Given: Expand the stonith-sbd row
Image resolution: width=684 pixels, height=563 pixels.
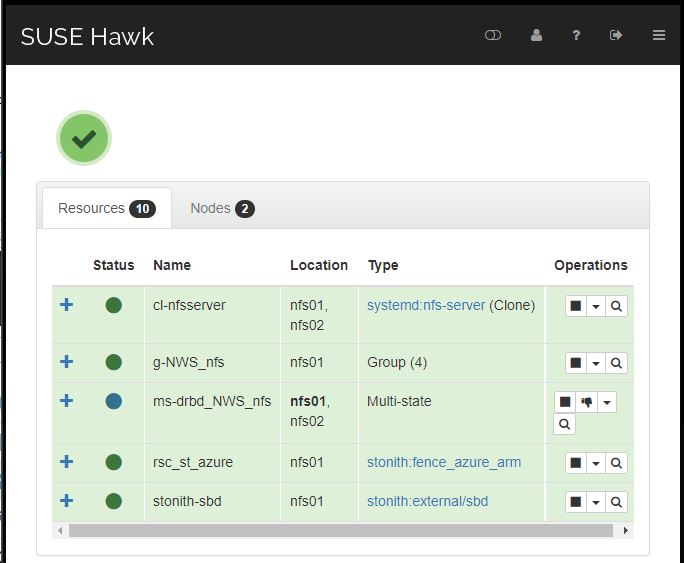Looking at the screenshot, I should tap(66, 501).
